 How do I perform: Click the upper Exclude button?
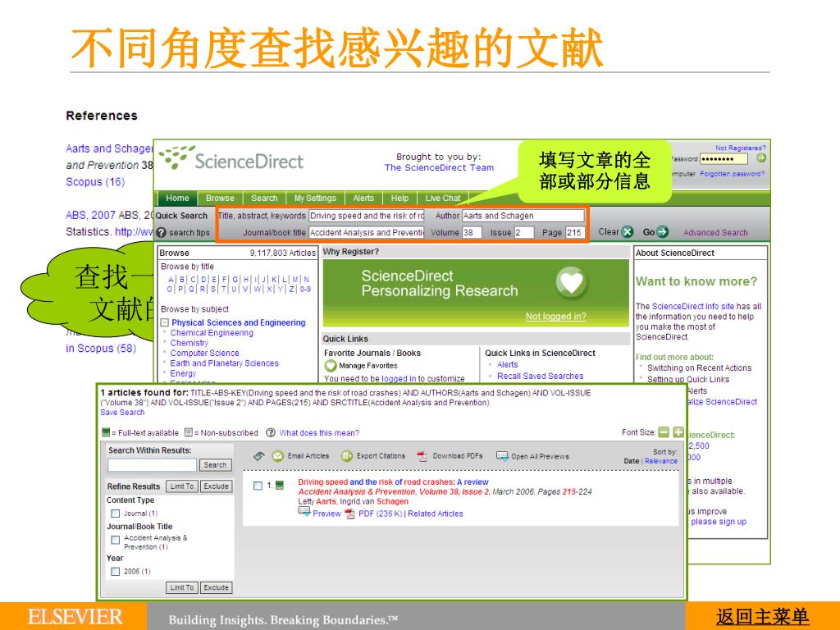pyautogui.click(x=216, y=486)
